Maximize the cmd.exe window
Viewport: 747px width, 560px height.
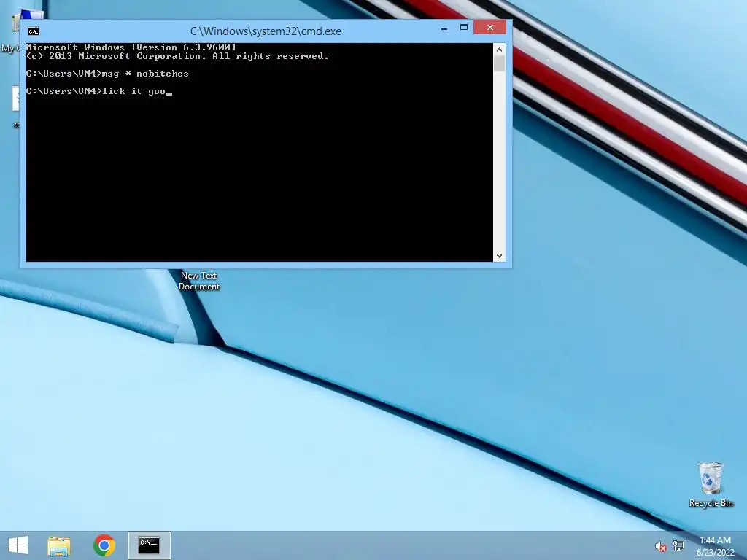[463, 28]
